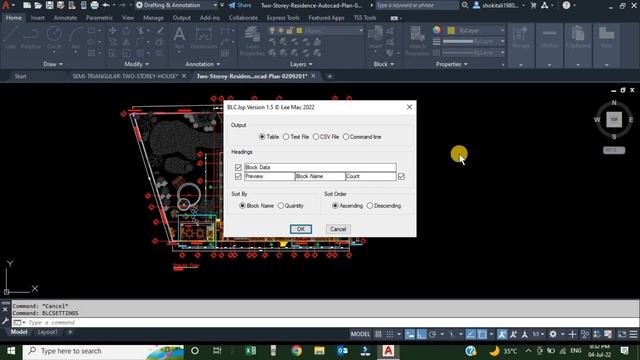Click the Share button in title bar

pyautogui.click(x=240, y=5)
